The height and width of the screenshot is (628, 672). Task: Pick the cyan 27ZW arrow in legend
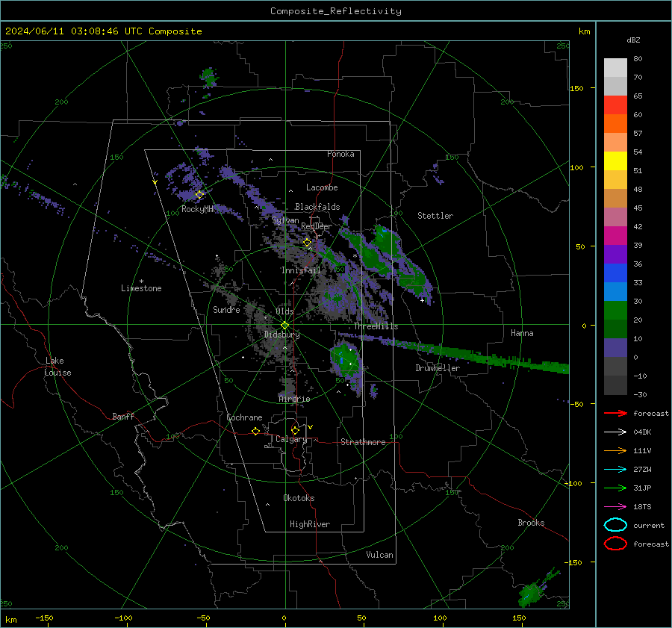tap(615, 470)
